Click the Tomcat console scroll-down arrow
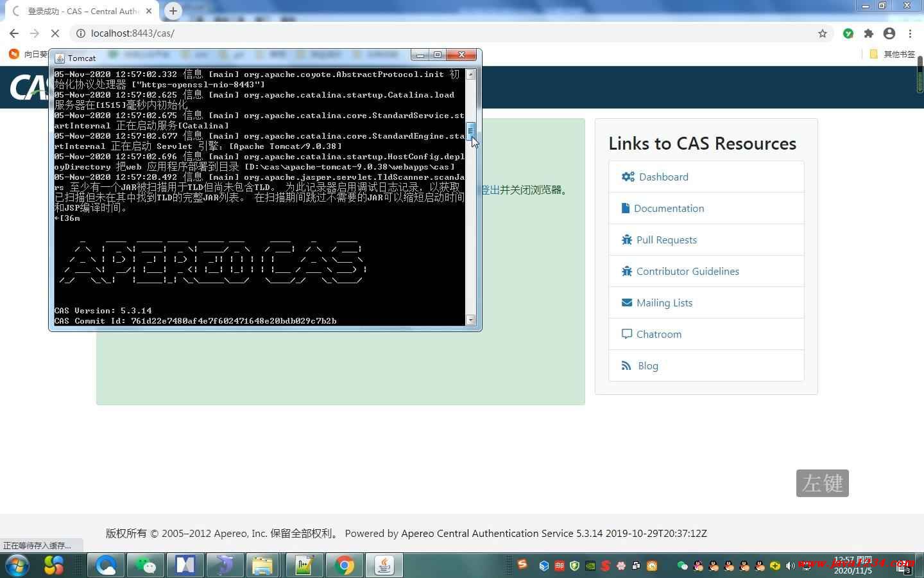Screen dimensions: 924x578 point(471,320)
